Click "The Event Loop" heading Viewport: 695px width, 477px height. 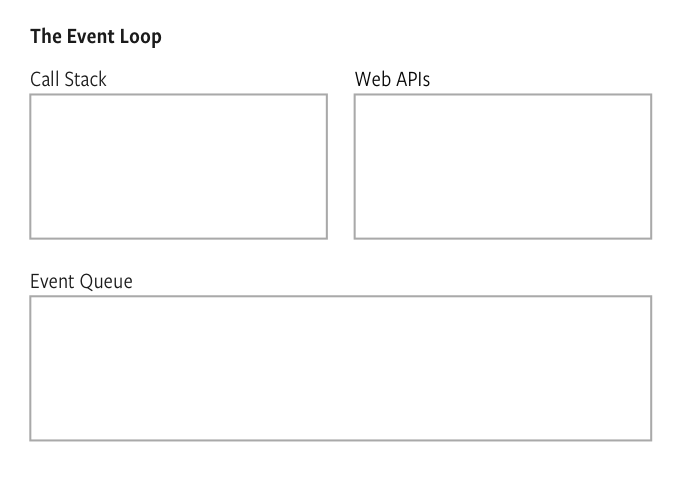pos(95,37)
